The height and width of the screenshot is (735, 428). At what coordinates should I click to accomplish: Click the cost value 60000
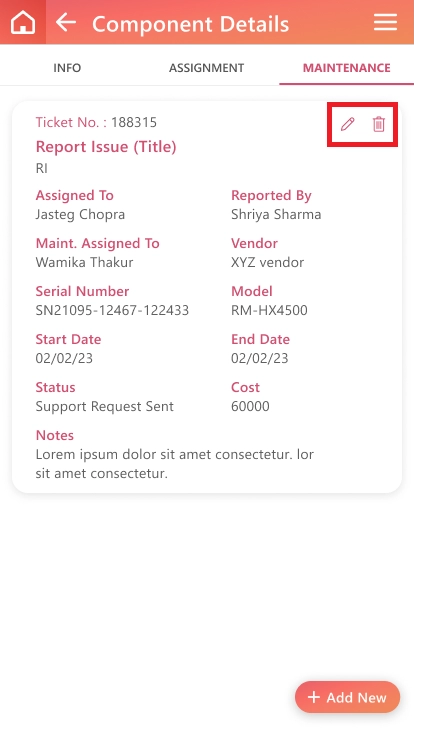pos(250,406)
